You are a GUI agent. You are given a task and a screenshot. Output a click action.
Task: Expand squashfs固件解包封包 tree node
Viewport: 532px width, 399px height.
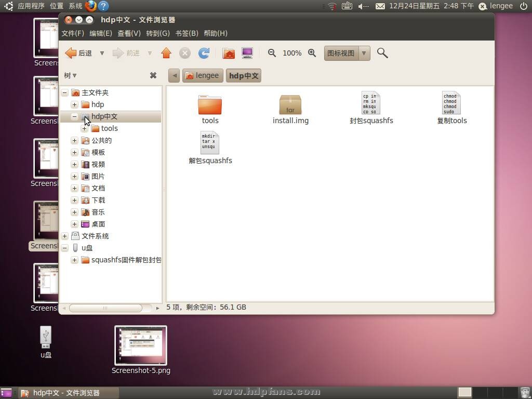75,260
